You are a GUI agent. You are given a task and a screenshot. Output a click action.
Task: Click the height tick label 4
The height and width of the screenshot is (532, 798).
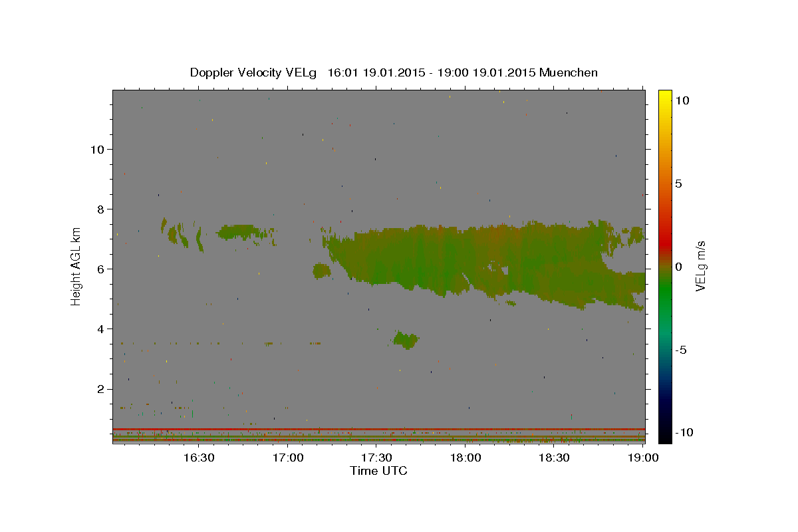coord(101,329)
